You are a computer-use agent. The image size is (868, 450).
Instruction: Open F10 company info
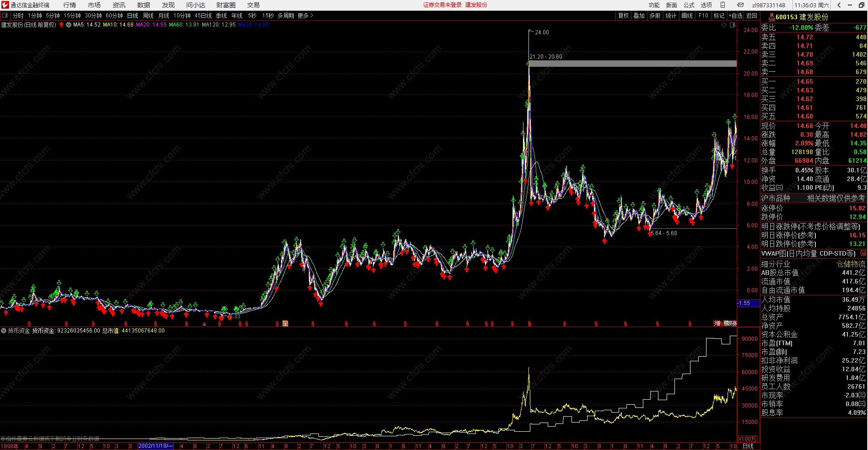[703, 16]
